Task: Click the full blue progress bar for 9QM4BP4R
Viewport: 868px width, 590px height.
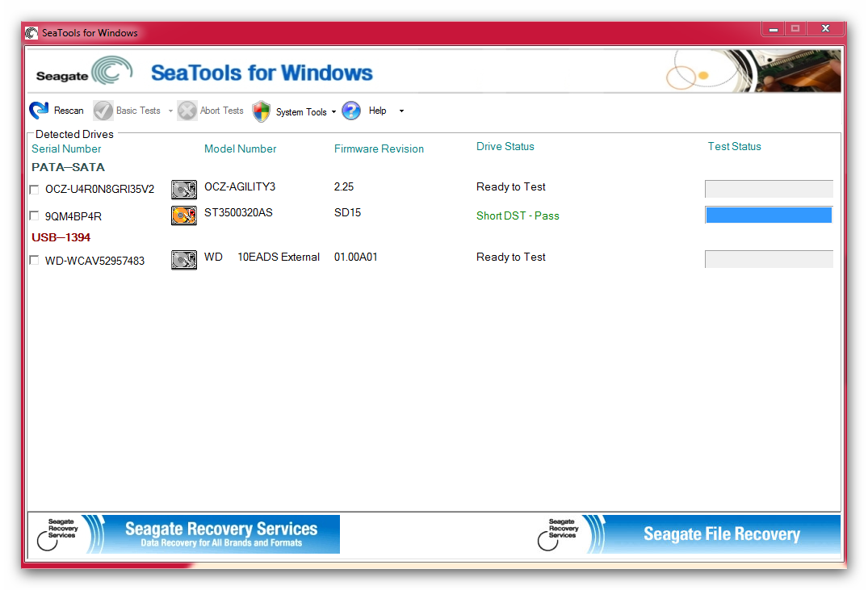Action: [769, 215]
